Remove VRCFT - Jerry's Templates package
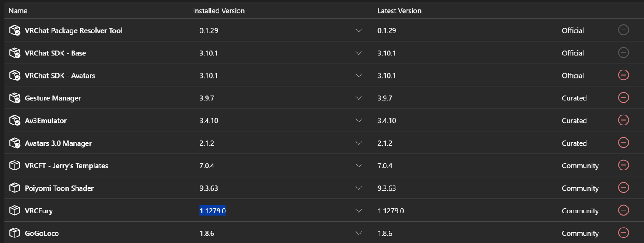The height and width of the screenshot is (243, 644). (x=623, y=165)
